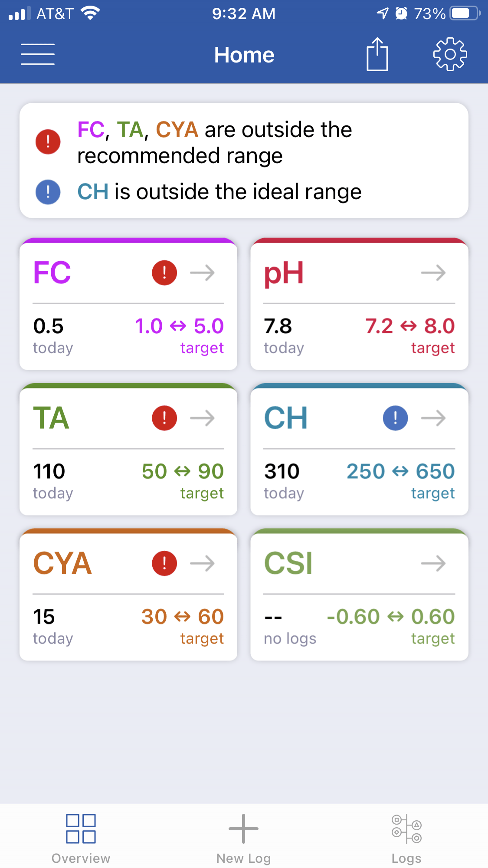
Task: Tap the blue info icon on CH card
Action: 396,418
